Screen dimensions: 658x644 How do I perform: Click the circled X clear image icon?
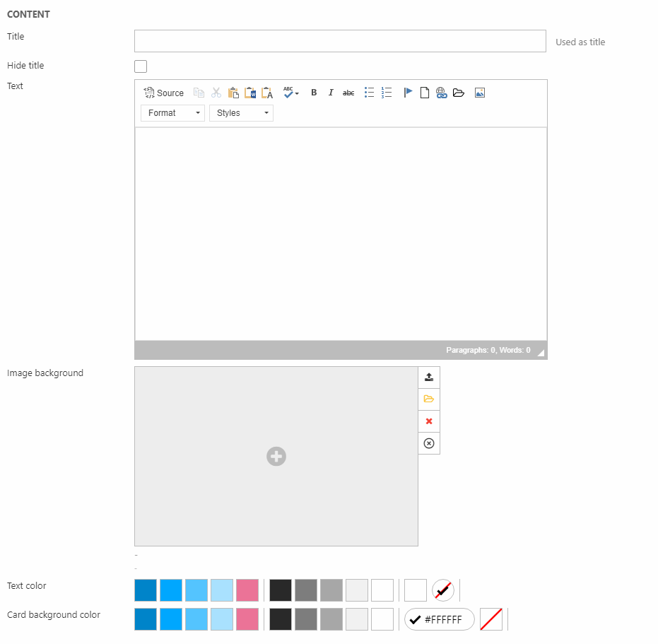pos(429,443)
